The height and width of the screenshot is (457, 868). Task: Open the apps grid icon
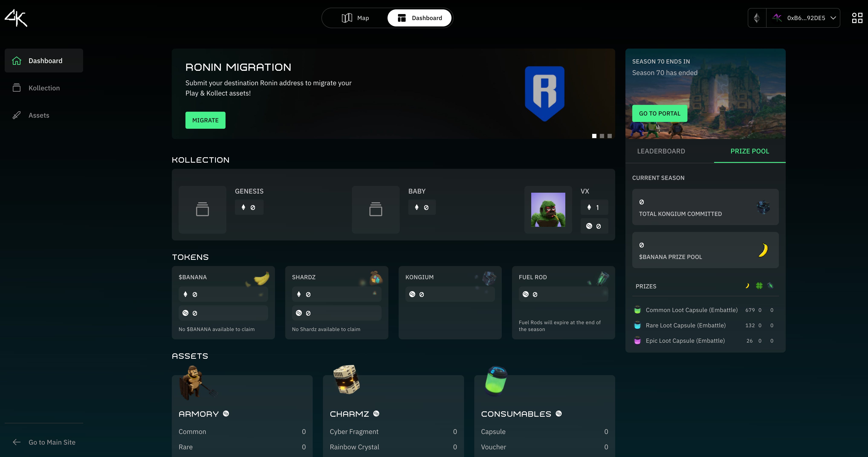click(x=857, y=18)
